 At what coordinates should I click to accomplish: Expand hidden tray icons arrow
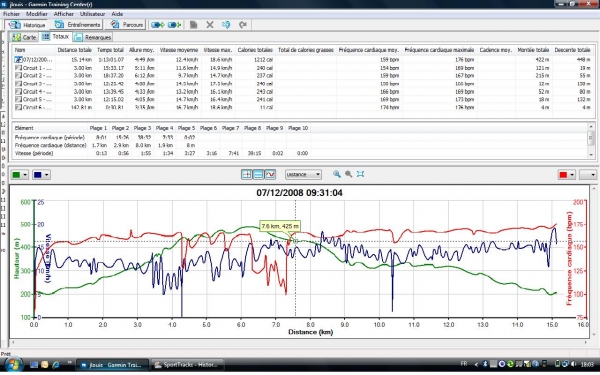tap(476, 364)
